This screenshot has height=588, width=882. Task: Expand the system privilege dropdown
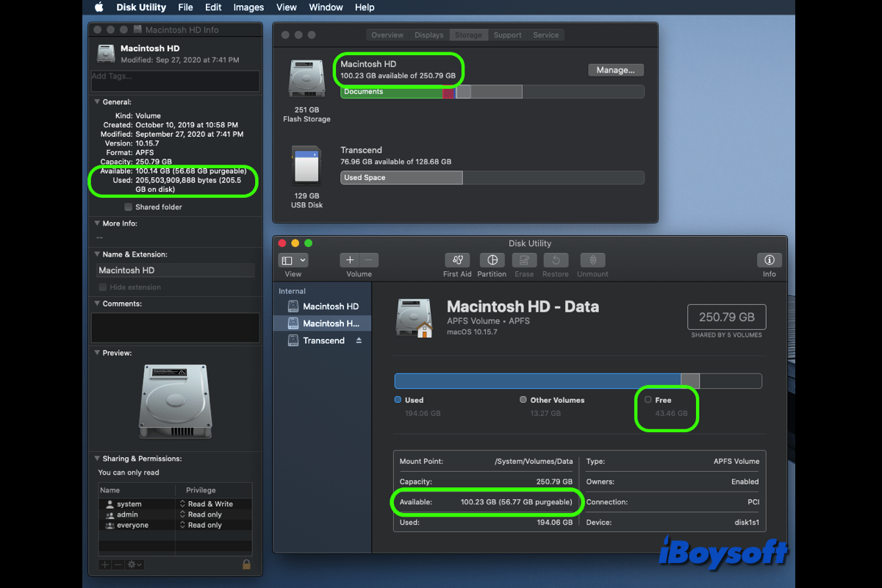(182, 504)
